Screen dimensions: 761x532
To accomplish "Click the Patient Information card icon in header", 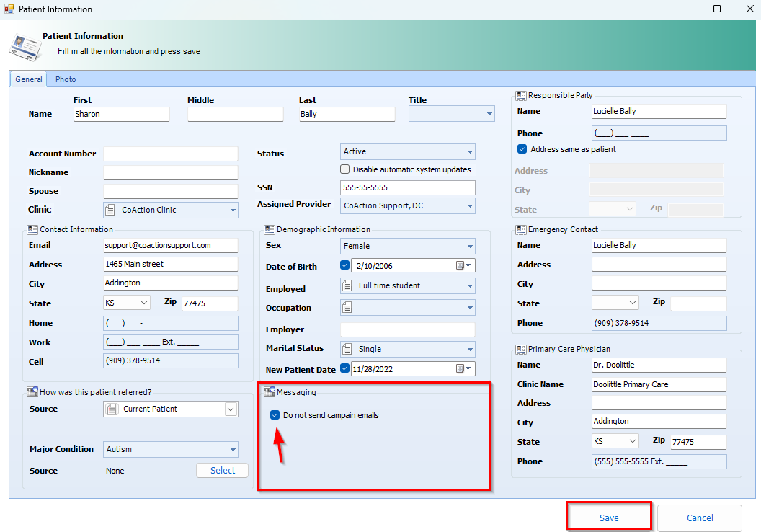I will pos(23,45).
